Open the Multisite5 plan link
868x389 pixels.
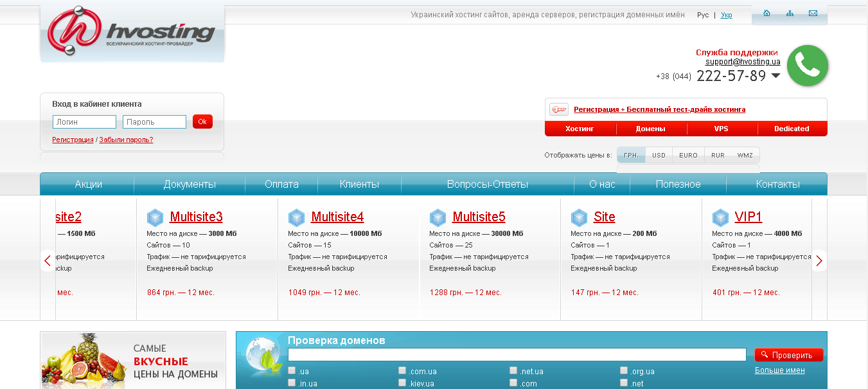(x=479, y=217)
